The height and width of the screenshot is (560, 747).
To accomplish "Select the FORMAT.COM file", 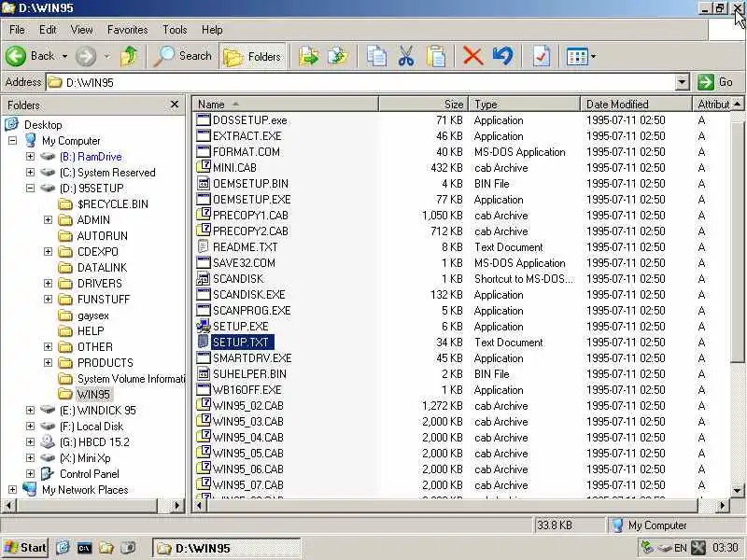I will tap(247, 152).
